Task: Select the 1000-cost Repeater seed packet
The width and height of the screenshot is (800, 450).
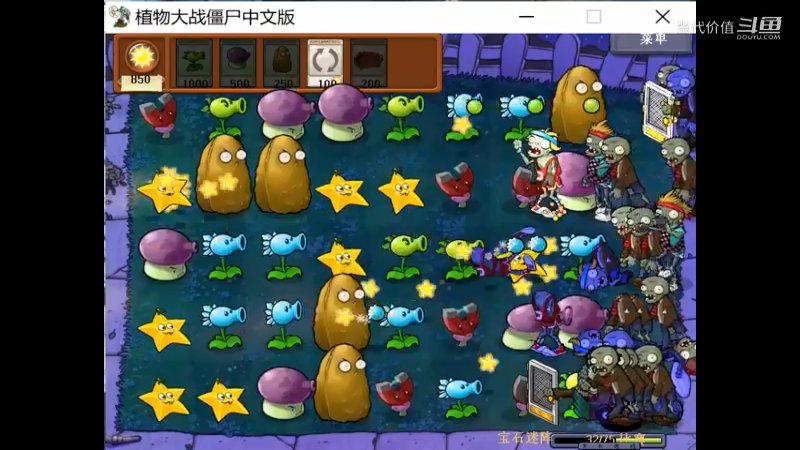Action: pyautogui.click(x=194, y=63)
